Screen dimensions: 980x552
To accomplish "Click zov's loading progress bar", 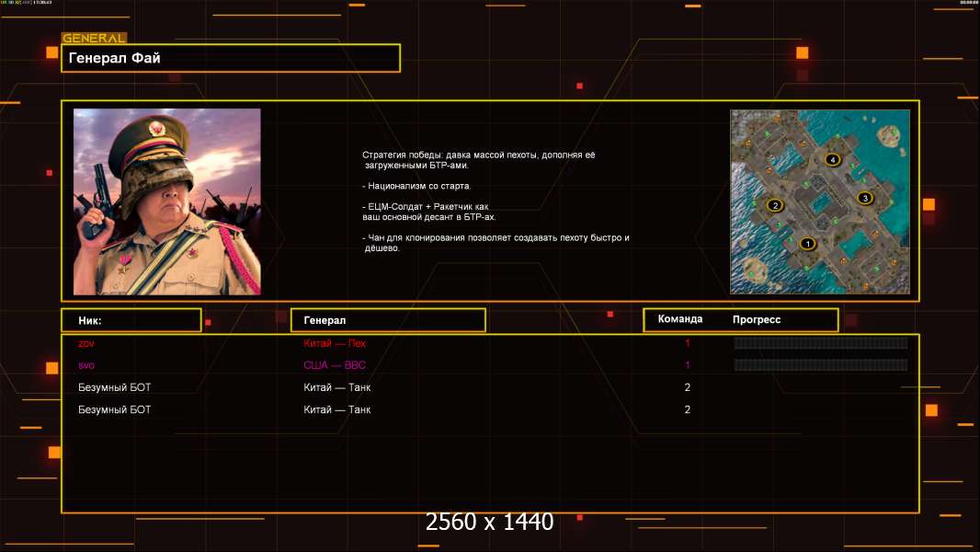I will point(820,343).
